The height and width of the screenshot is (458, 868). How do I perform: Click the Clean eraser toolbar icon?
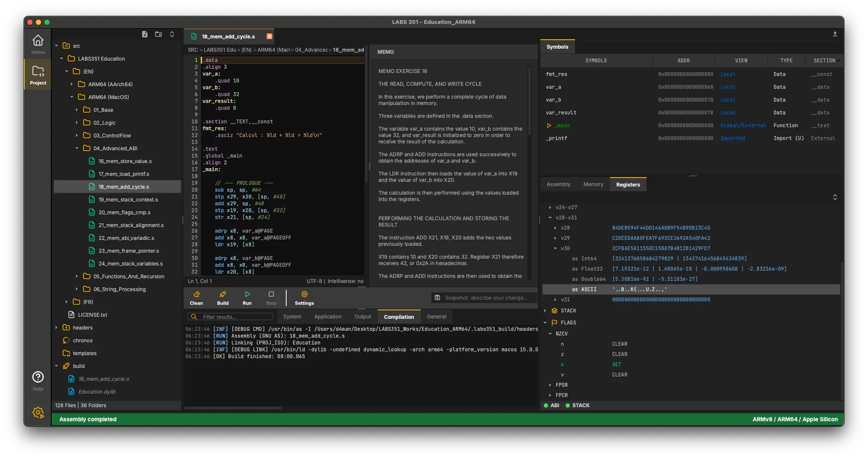(x=196, y=294)
